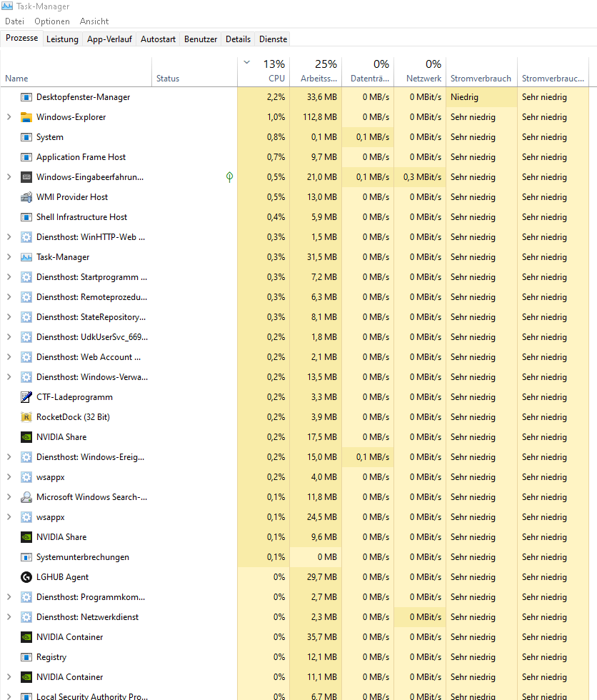
Task: Open the Datei menu
Action: [15, 21]
